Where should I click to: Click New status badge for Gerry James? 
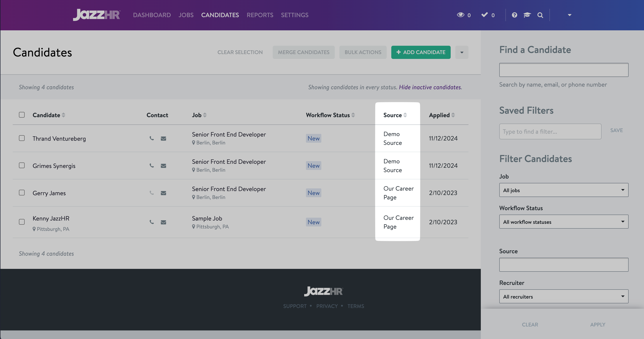coord(313,193)
